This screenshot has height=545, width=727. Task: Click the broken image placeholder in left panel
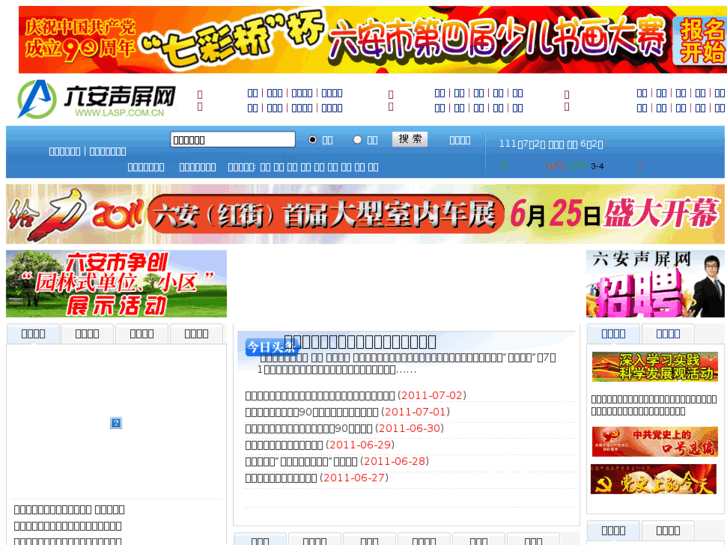[x=116, y=423]
